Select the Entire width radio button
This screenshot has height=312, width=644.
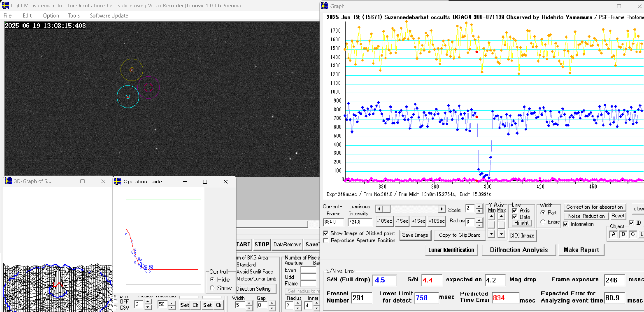coord(543,222)
